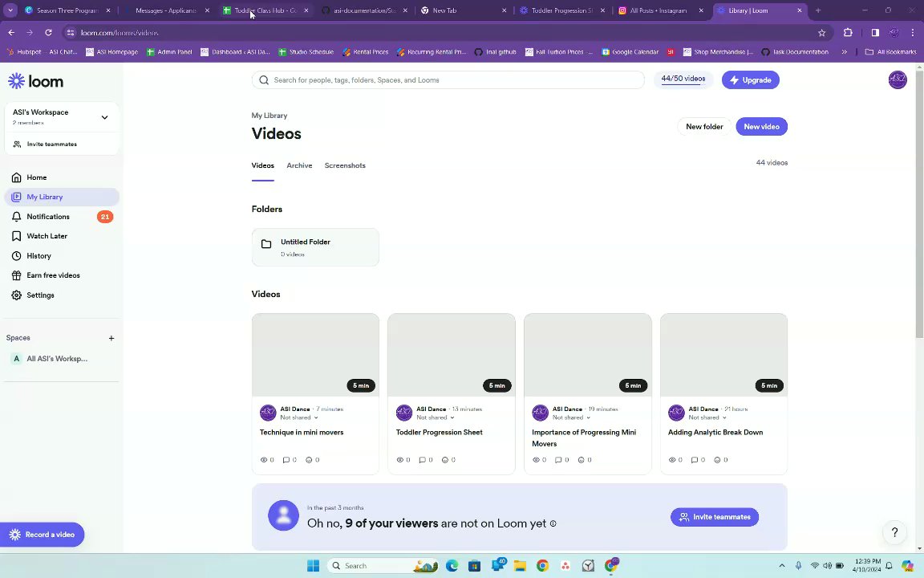Click Adding Analytic Break Down title
The image size is (924, 578).
tap(715, 433)
